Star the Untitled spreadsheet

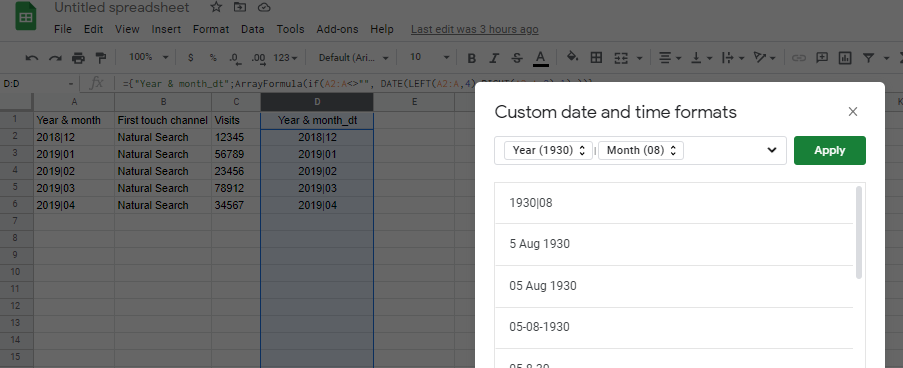216,7
